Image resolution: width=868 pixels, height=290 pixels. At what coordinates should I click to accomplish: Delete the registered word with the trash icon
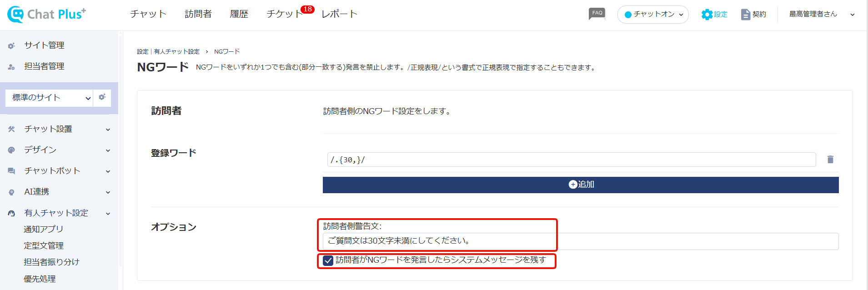point(830,160)
